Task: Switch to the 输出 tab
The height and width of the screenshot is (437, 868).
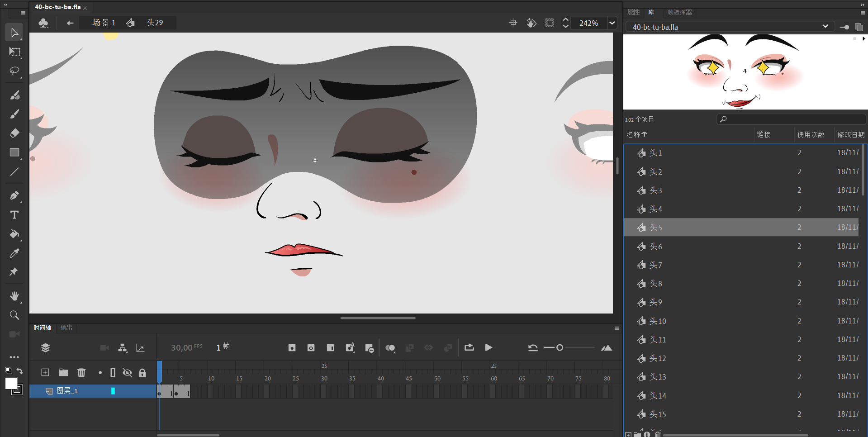Action: point(66,328)
